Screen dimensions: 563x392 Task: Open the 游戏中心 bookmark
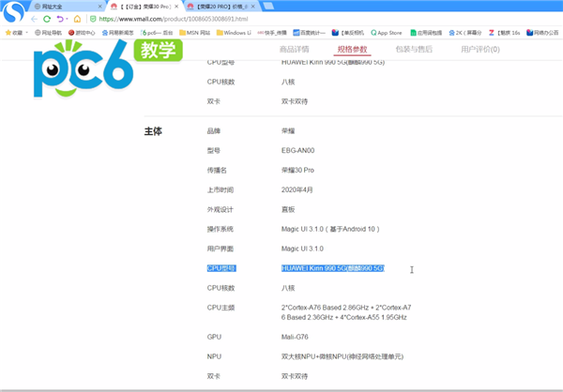point(82,33)
